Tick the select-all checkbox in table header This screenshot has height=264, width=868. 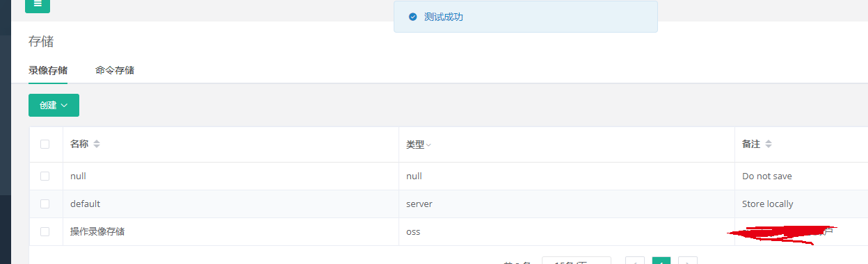(x=45, y=144)
